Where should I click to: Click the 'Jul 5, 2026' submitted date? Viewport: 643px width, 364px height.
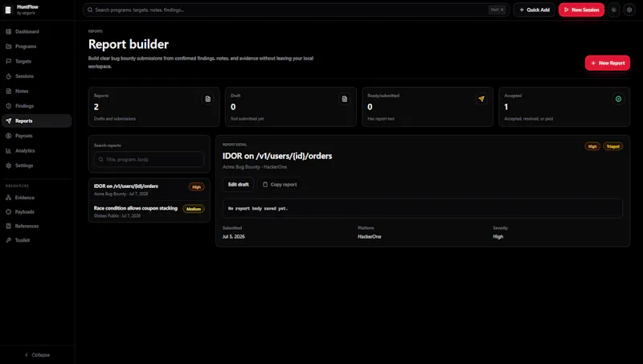click(234, 236)
